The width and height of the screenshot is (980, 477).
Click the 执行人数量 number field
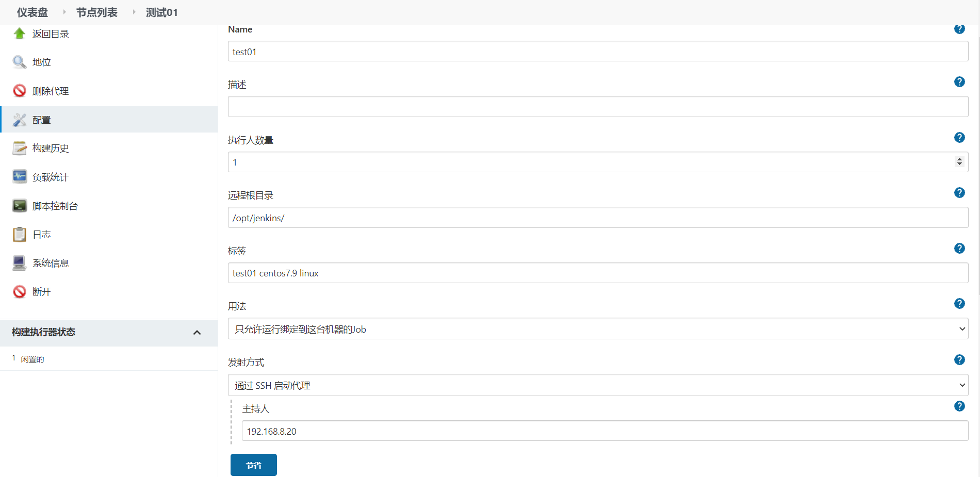click(598, 162)
